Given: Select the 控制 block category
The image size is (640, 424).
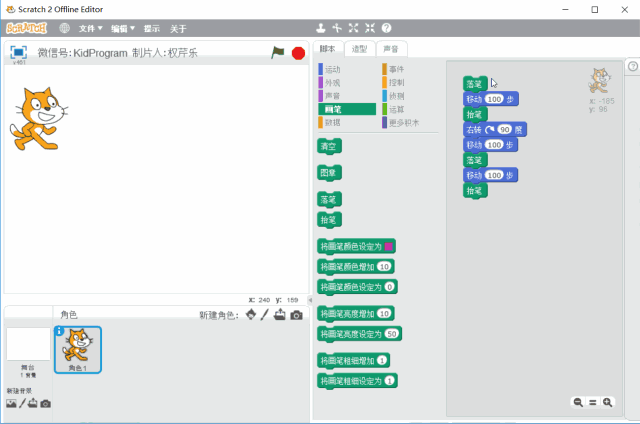Looking at the screenshot, I should (397, 82).
